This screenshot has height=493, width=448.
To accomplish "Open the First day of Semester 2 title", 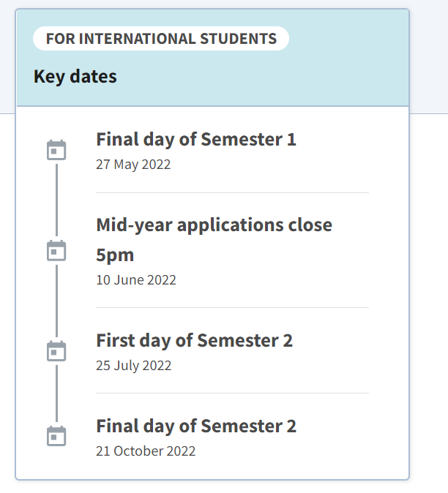I will point(195,341).
